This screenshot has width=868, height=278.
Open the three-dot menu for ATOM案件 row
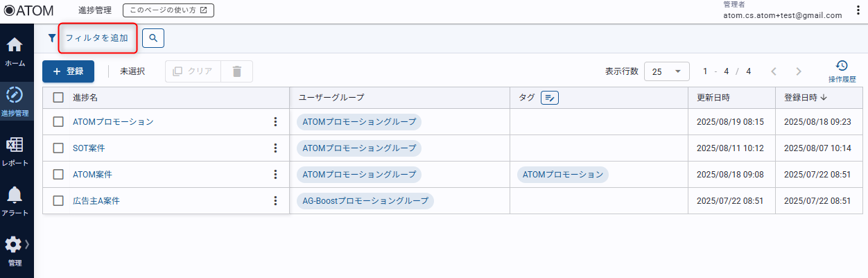275,174
